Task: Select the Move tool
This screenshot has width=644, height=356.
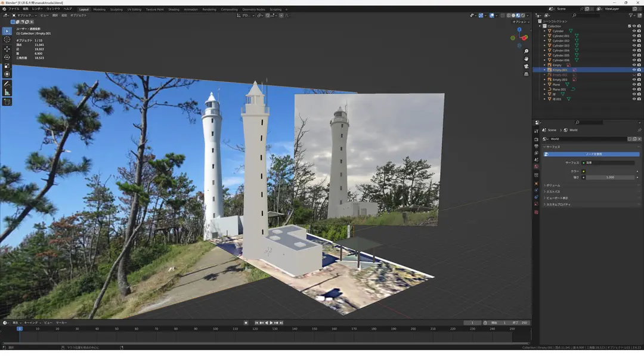Action: pos(7,49)
